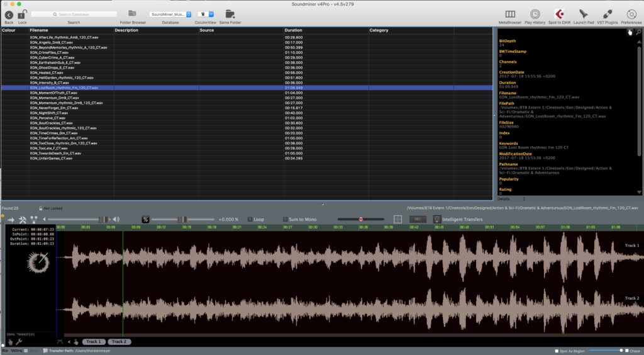Open the MetaBrowser panel

(x=510, y=14)
